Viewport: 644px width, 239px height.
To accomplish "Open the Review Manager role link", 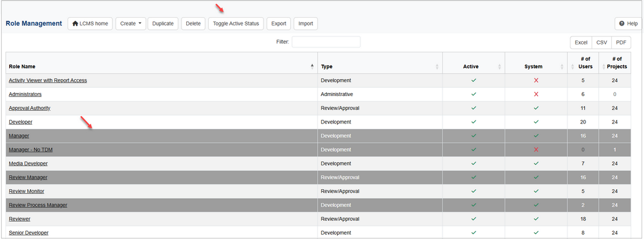I will pyautogui.click(x=28, y=178).
